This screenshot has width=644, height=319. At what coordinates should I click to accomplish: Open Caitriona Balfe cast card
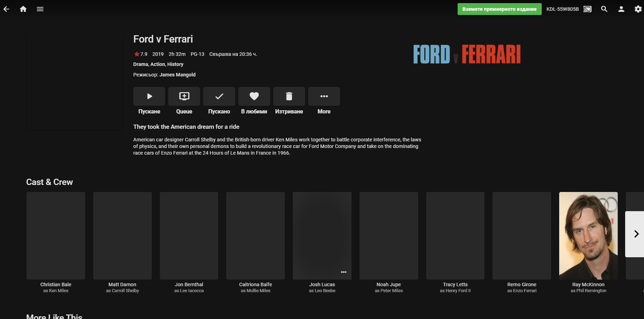coord(256,235)
